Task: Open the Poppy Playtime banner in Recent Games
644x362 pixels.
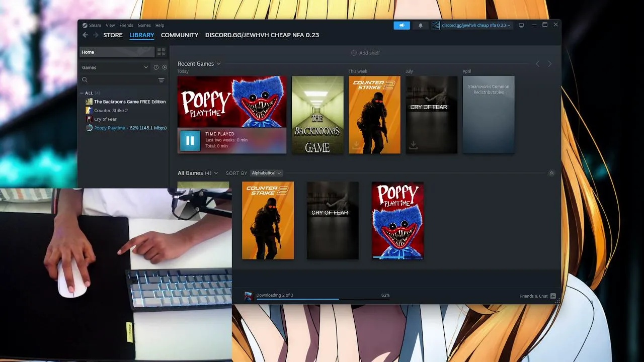Action: [x=232, y=102]
